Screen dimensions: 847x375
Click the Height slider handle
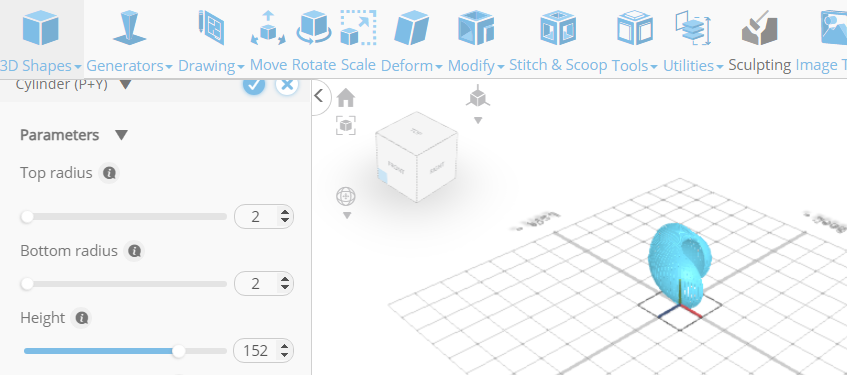pos(178,351)
